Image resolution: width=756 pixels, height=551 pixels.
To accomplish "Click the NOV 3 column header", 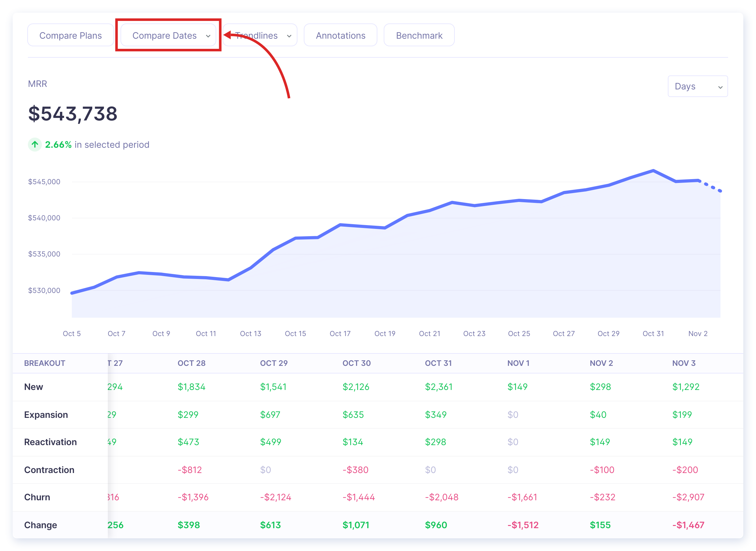I will (x=684, y=363).
